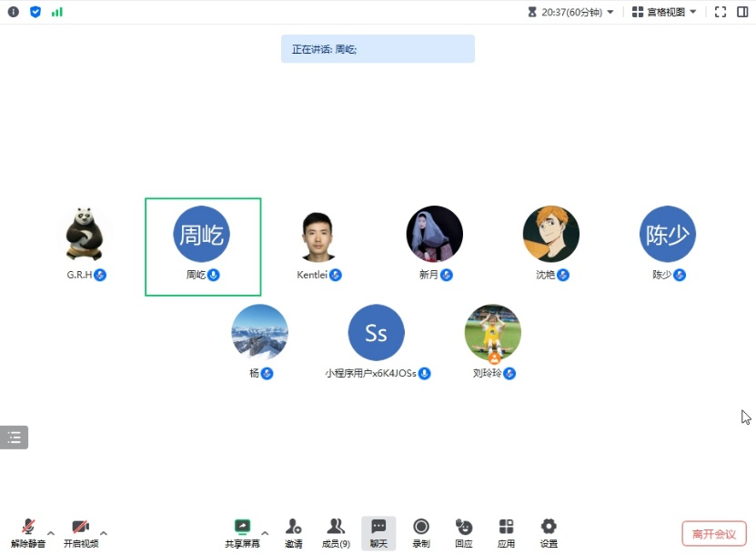The height and width of the screenshot is (554, 756).
Task: Open the reactions menu
Action: (464, 533)
